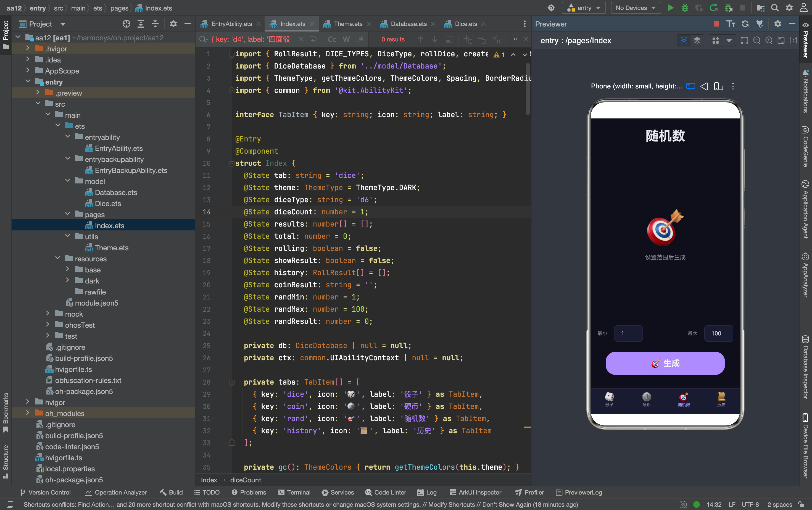Screen dimensions: 812x510
Task: Toggle Words (W) option in search bar
Action: [346, 40]
